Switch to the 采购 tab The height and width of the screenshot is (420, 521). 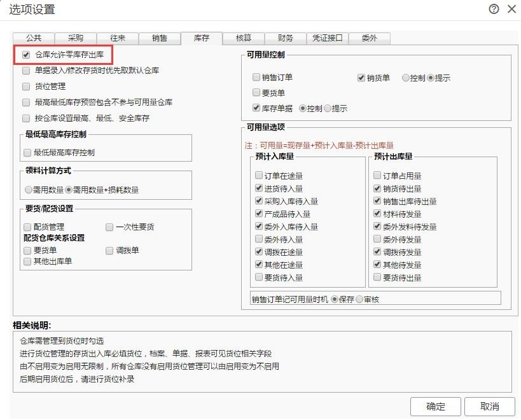click(x=76, y=38)
